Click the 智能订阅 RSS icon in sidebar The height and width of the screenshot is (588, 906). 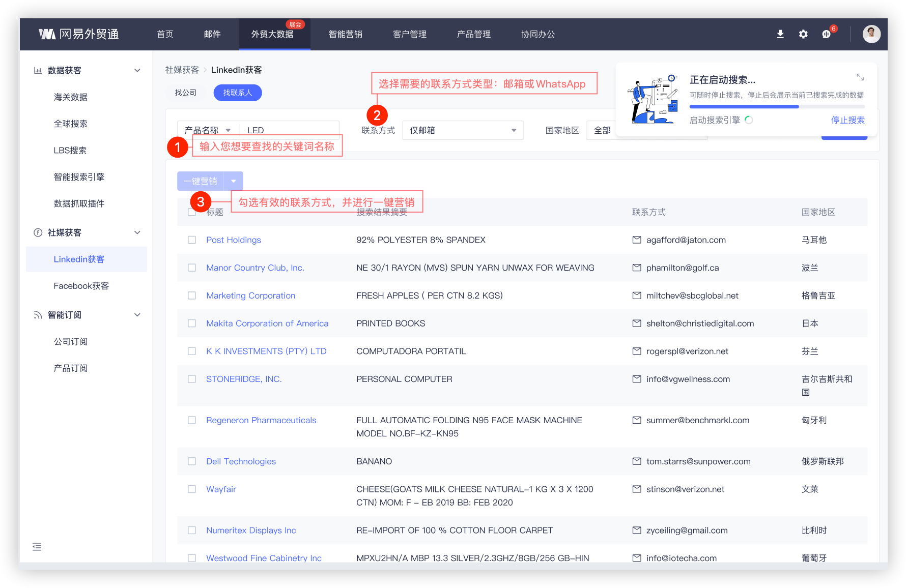tap(38, 315)
